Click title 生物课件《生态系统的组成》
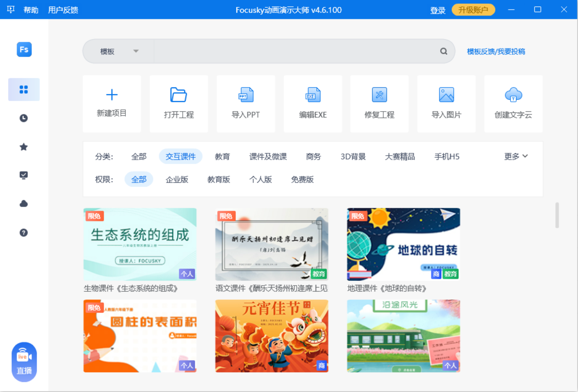This screenshot has height=392, width=578. point(131,288)
